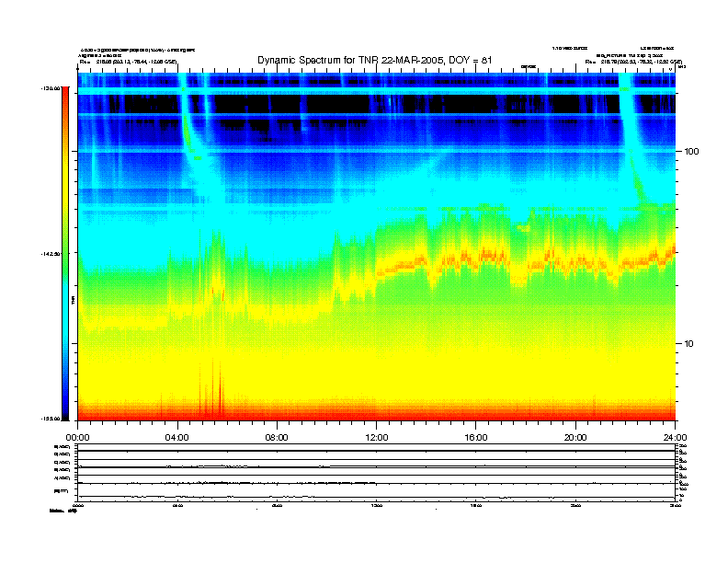Click the '12:00' time axis label

coord(377,438)
